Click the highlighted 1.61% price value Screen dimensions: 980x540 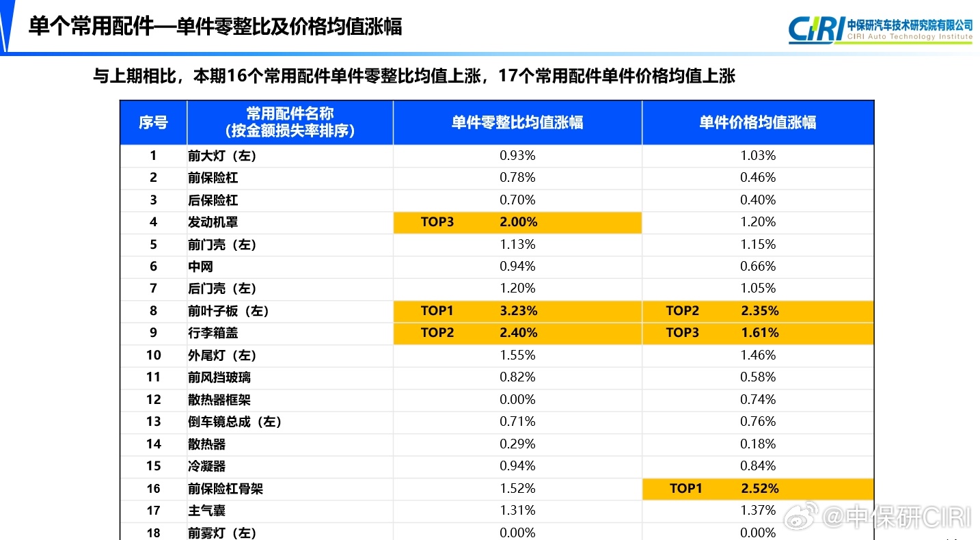(760, 333)
